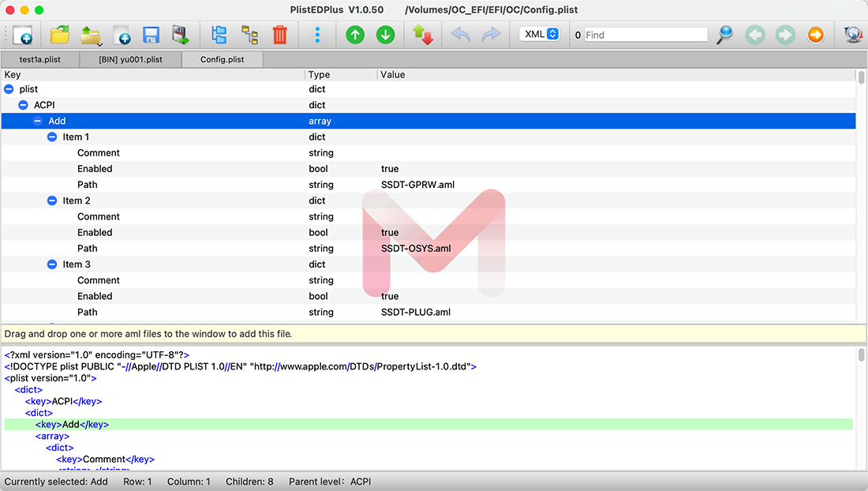
Task: Click the <key>Comment</key> XML line
Action: point(105,459)
